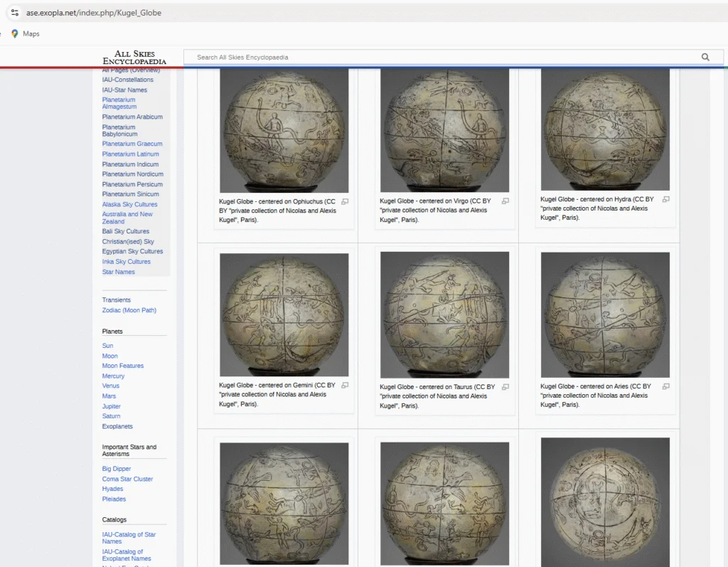Open the Sun page link

click(x=108, y=346)
